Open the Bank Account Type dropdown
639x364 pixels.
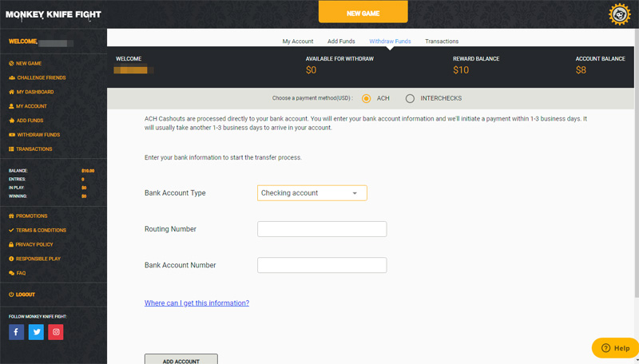pos(312,193)
